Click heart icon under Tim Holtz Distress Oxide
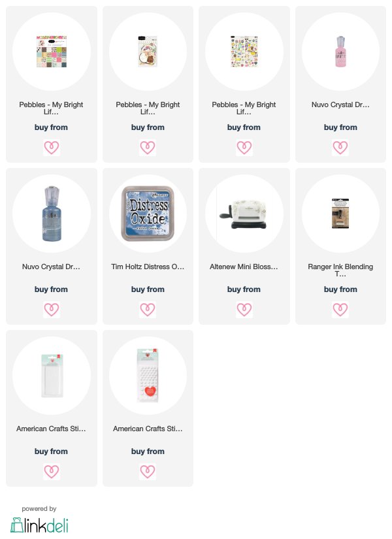Screen dimensions: 392x539 (x=148, y=310)
